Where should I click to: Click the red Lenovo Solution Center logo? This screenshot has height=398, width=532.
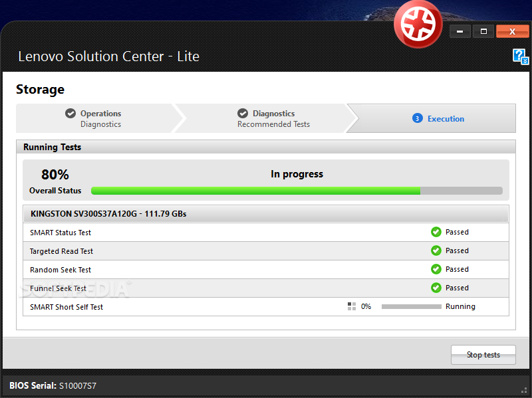tap(418, 25)
